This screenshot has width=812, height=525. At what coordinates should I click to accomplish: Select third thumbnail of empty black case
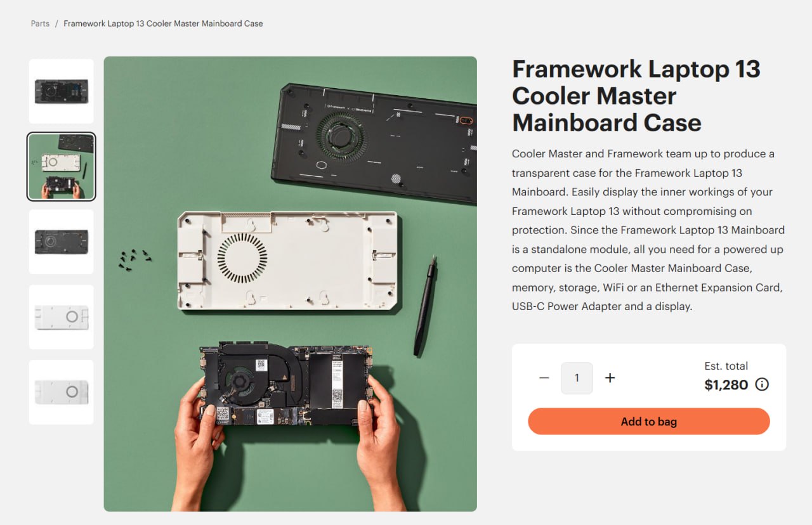coord(62,242)
